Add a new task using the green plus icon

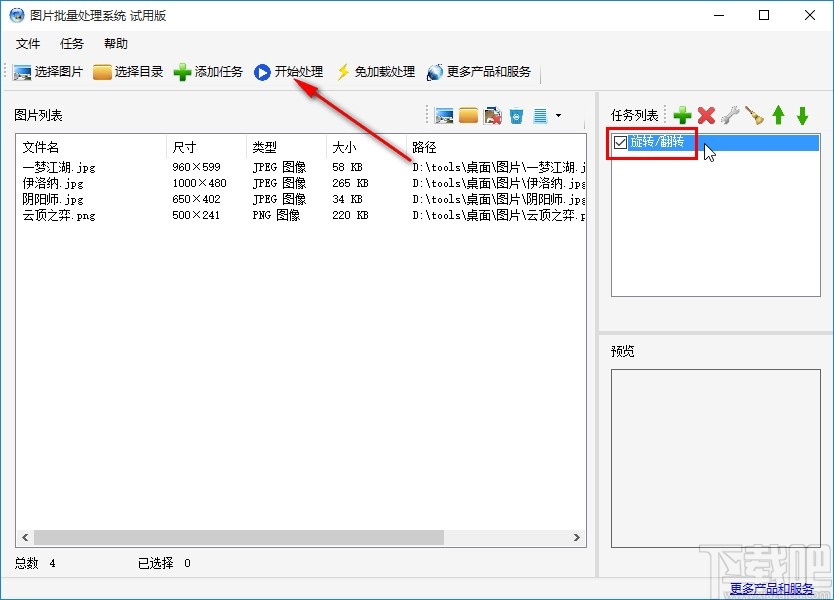tap(681, 115)
